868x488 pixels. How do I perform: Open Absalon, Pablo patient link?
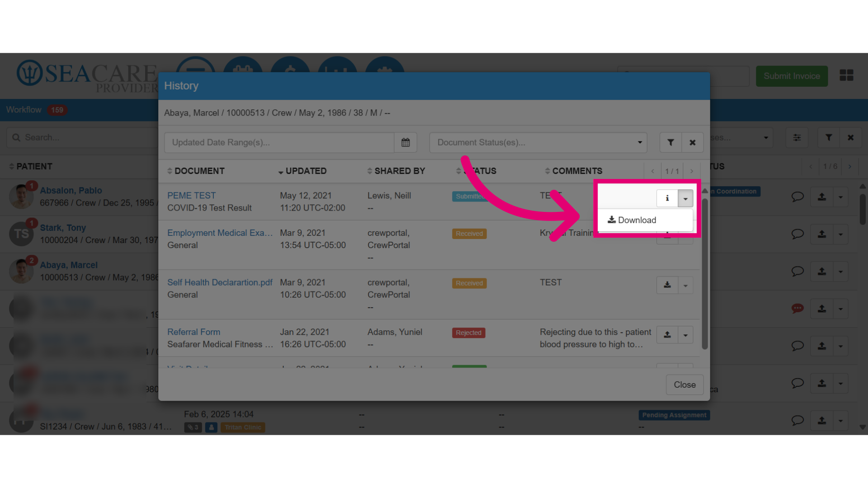(x=71, y=190)
